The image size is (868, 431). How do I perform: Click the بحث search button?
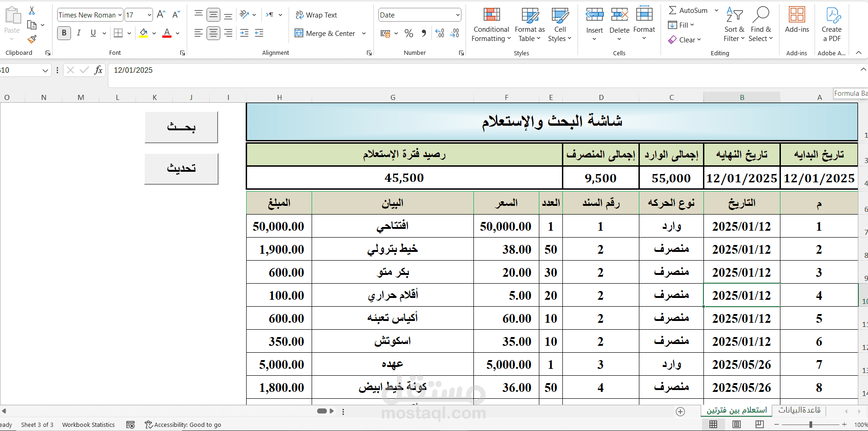(x=181, y=127)
